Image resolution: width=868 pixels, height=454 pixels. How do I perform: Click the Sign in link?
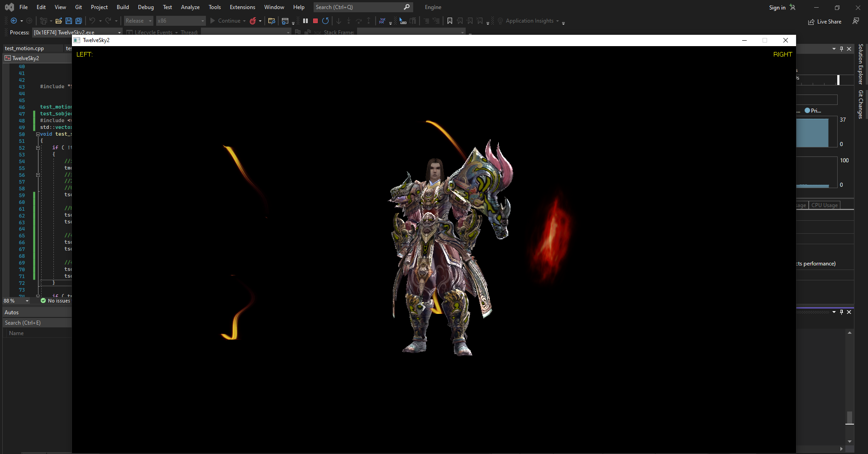(x=777, y=8)
